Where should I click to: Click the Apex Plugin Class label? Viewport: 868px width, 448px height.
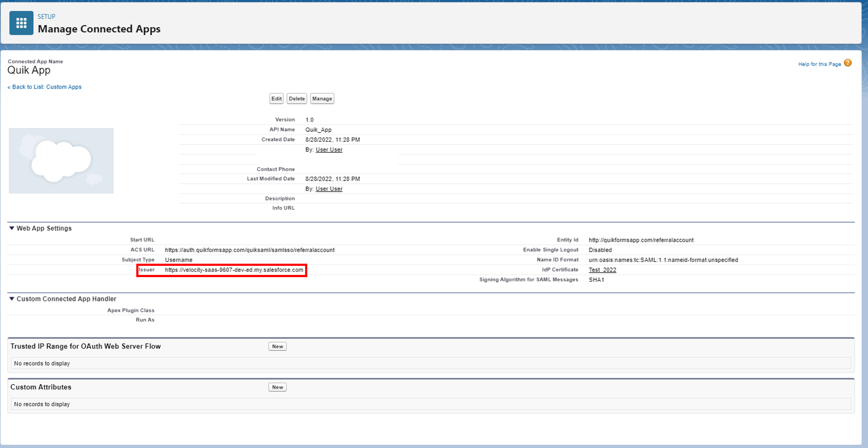[x=131, y=311]
